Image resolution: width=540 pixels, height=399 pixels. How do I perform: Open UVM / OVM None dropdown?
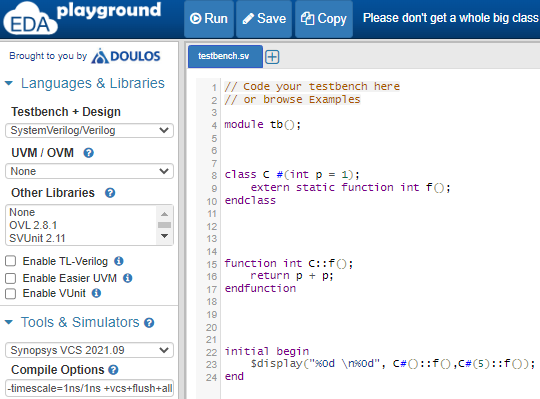coord(89,171)
